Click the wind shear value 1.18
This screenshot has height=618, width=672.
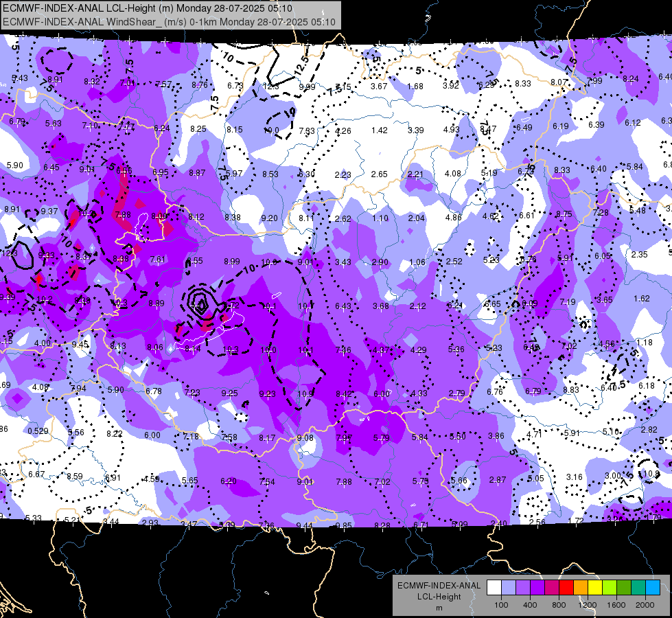click(645, 342)
